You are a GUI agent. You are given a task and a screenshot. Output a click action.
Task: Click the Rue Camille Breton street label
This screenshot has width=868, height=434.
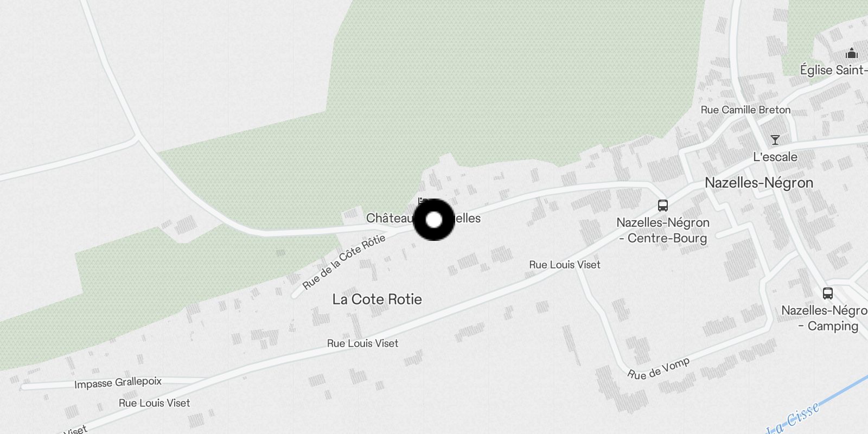[745, 110]
